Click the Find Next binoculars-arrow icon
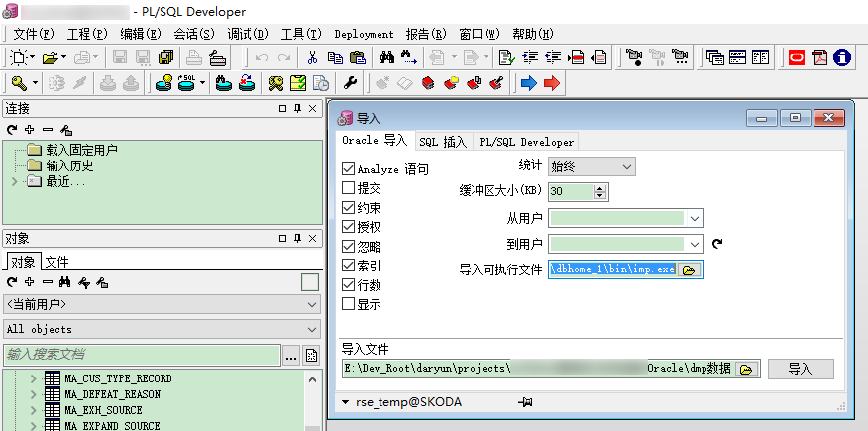The width and height of the screenshot is (868, 431). (x=409, y=57)
